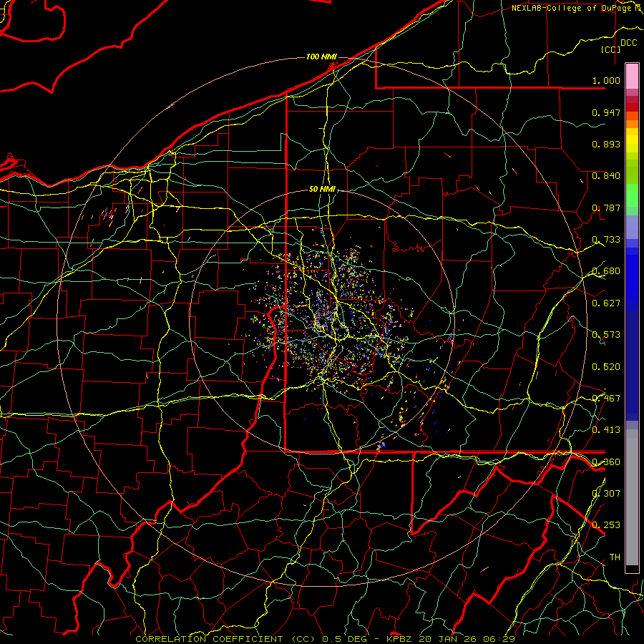Screen dimensions: 644x644
Task: Click the TH threshold label
Action: [615, 557]
